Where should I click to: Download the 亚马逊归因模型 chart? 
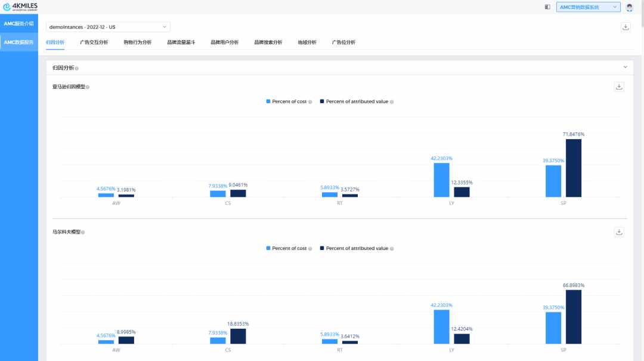coord(619,87)
